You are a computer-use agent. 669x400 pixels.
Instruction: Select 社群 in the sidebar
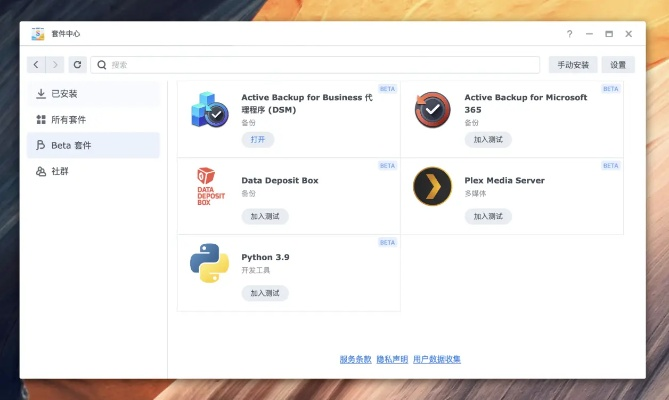coord(93,171)
